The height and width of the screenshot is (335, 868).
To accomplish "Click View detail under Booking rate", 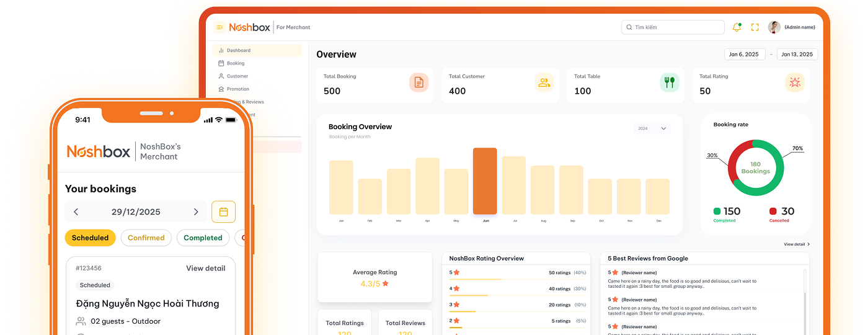I will coord(797,244).
